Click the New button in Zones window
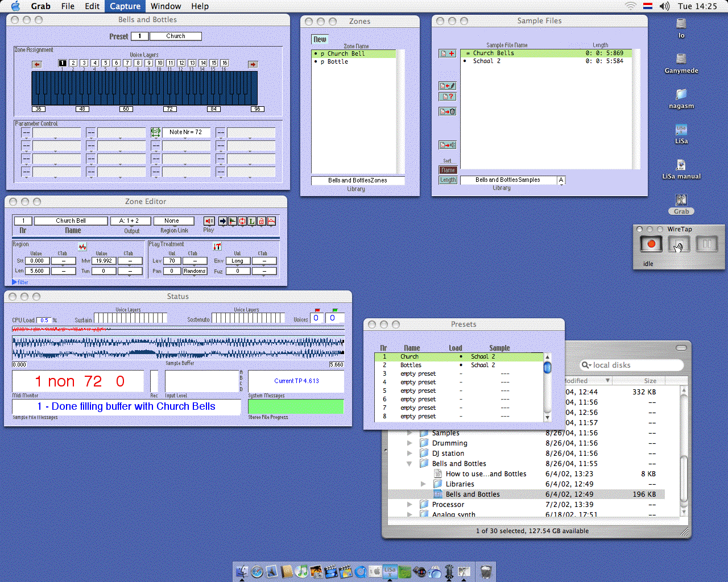 coord(320,39)
